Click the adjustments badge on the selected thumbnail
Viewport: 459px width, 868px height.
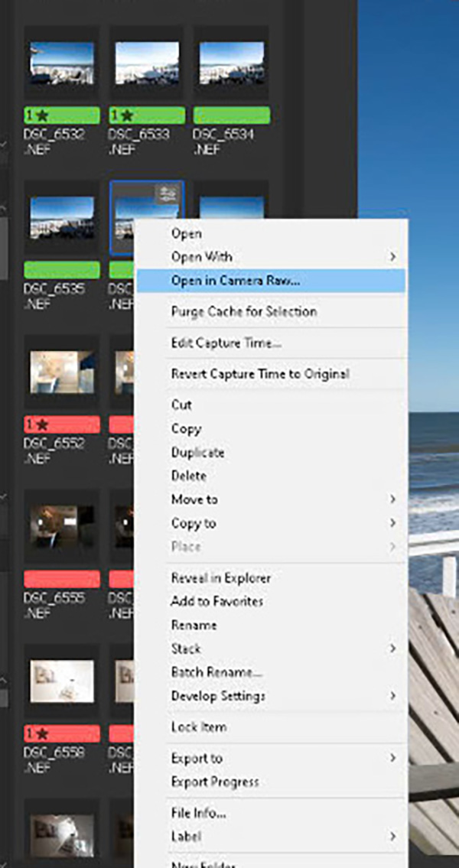166,195
